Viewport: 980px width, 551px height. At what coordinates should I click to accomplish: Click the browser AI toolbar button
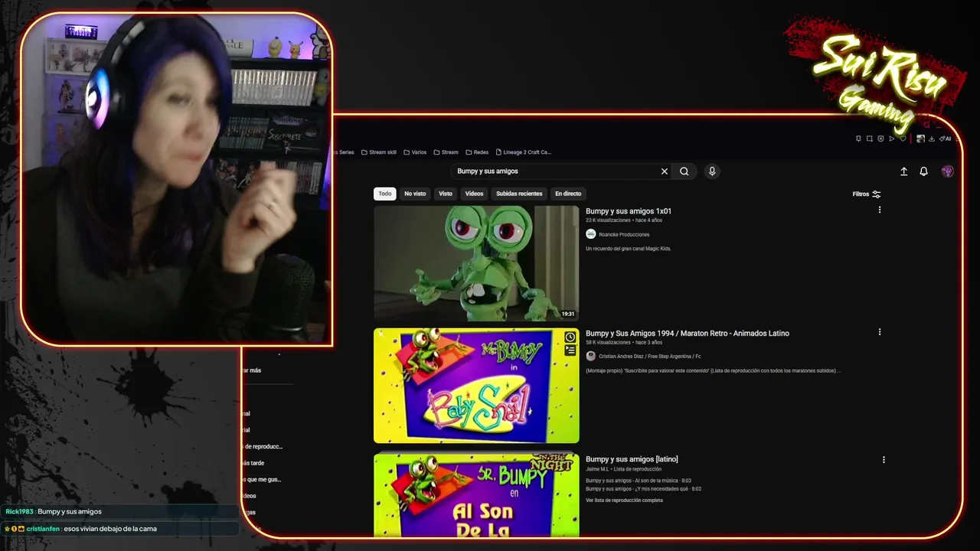[946, 139]
